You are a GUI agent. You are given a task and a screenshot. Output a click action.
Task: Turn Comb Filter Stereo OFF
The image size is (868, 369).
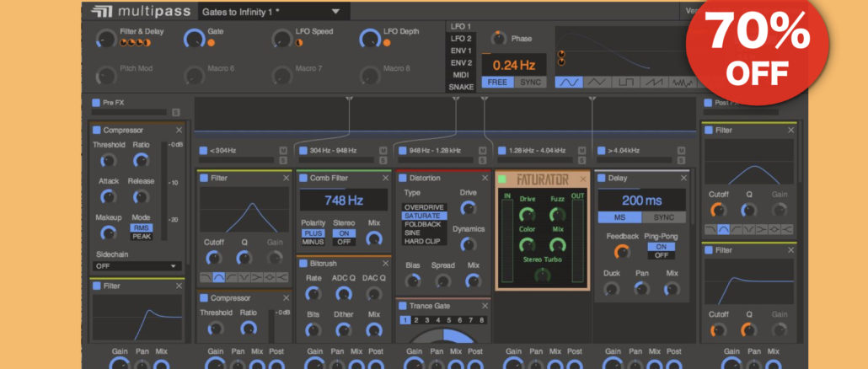[x=344, y=242]
